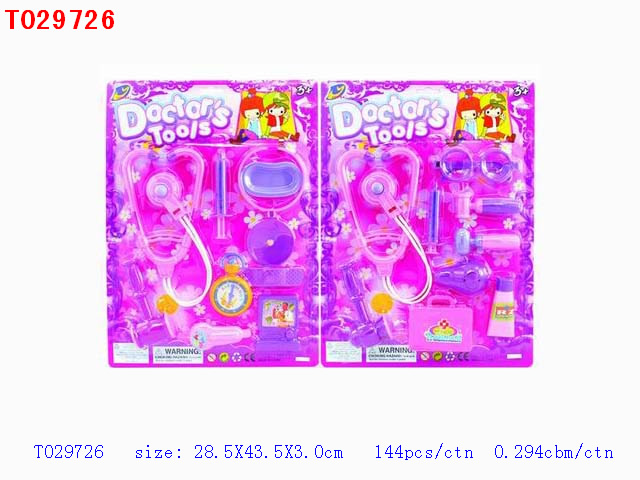Image resolution: width=640 pixels, height=480 pixels.
Task: Click the 0.294cbm/ctn volume label
Action: 553,452
